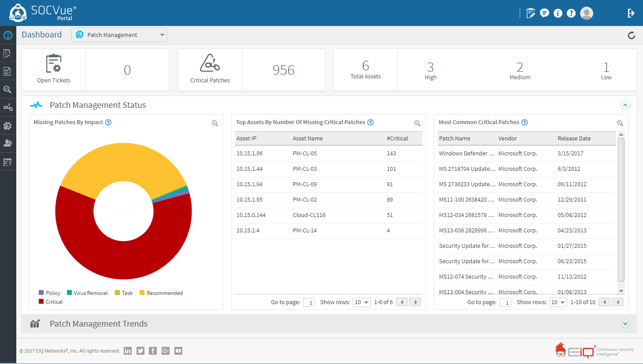
Task: Expand the Patch Management Trends section
Action: click(625, 324)
